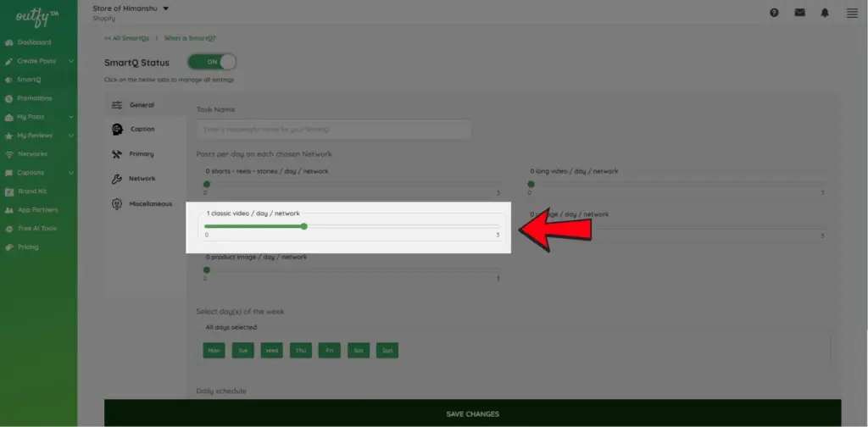Deselect Mon in days of week

[214, 350]
